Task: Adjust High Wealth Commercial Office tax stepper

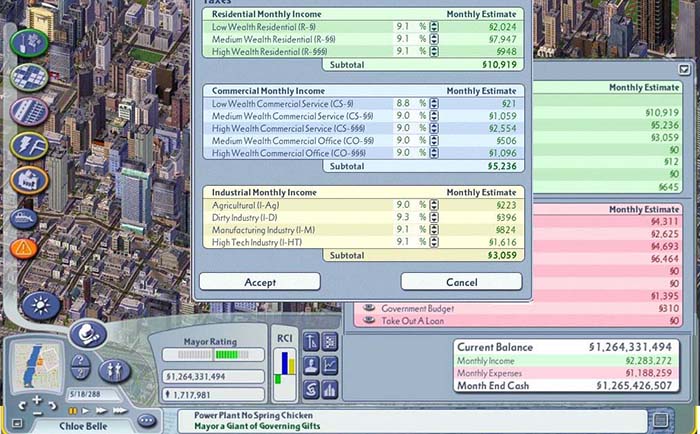Action: pos(435,154)
